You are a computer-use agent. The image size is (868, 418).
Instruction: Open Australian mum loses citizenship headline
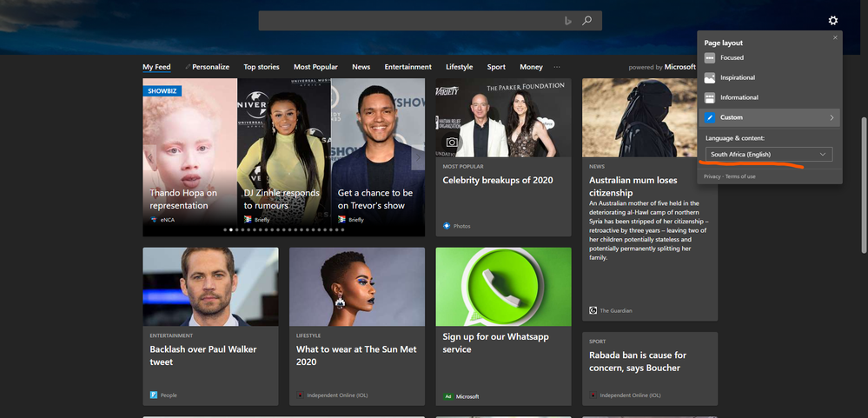click(633, 186)
